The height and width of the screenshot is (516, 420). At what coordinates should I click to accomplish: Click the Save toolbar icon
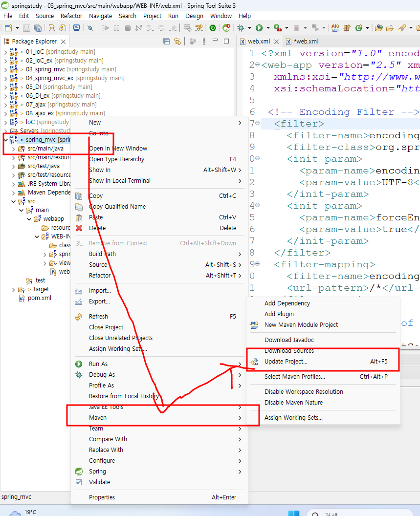(x=27, y=28)
